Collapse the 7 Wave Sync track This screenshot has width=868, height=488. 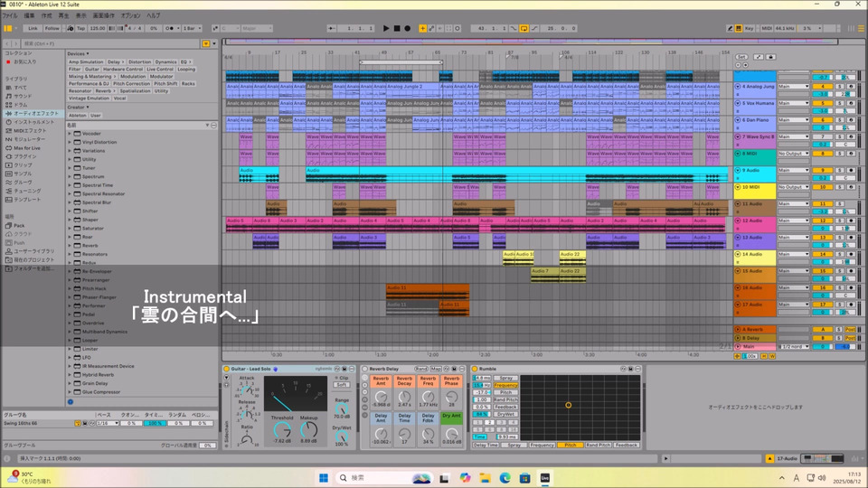tap(738, 137)
